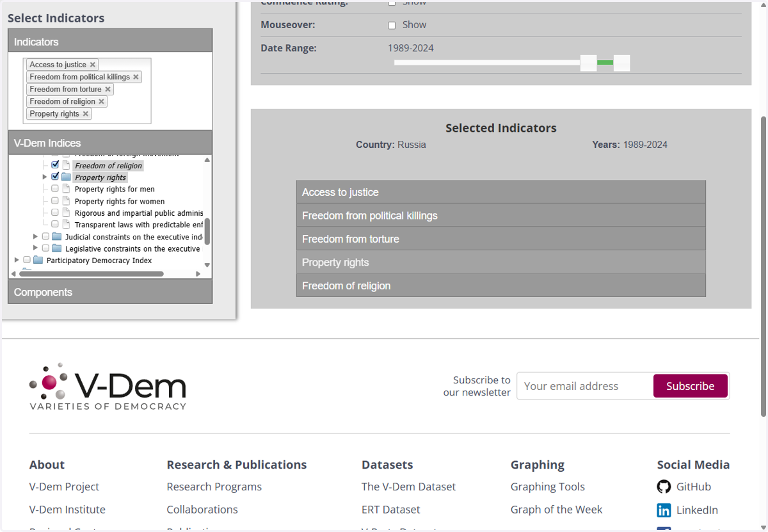The image size is (768, 532).
Task: Open the GitHub icon in Social Media
Action: [x=664, y=487]
